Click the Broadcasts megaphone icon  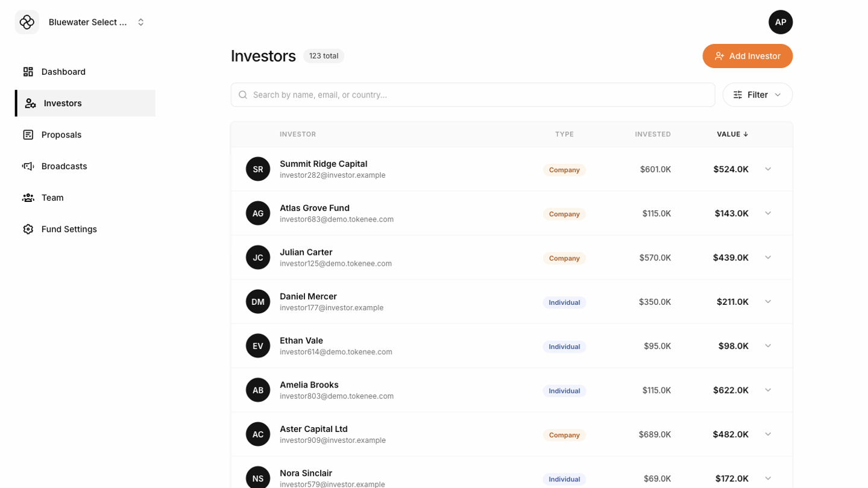coord(28,166)
